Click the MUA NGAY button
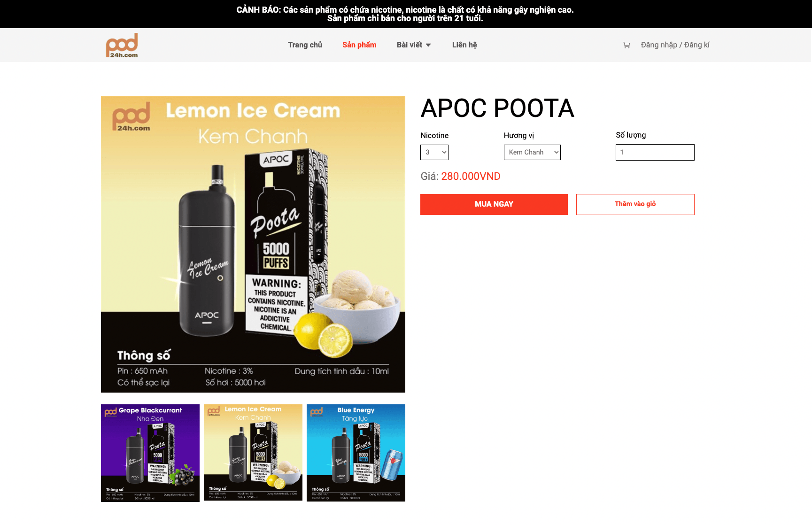The image size is (812, 525). pos(494,204)
